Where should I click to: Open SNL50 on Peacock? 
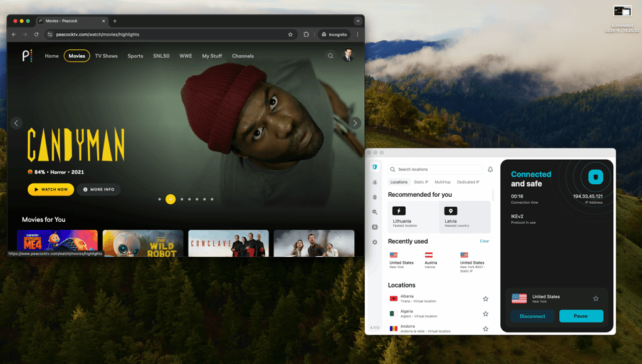tap(161, 56)
